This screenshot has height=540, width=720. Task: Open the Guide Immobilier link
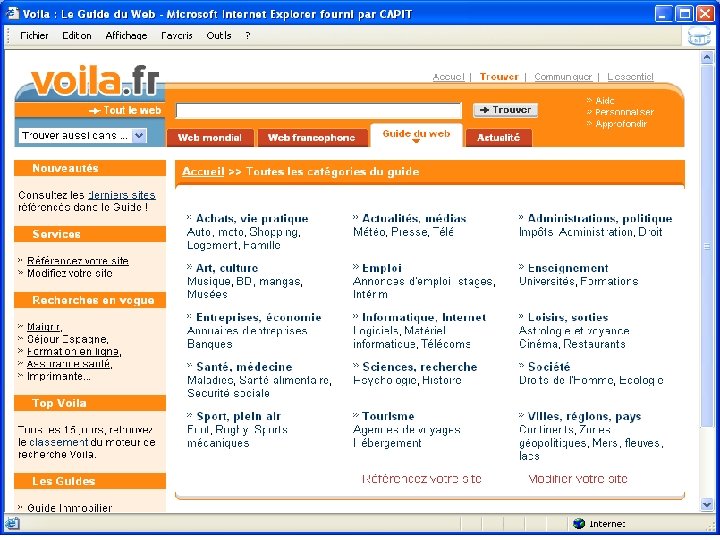(69, 508)
